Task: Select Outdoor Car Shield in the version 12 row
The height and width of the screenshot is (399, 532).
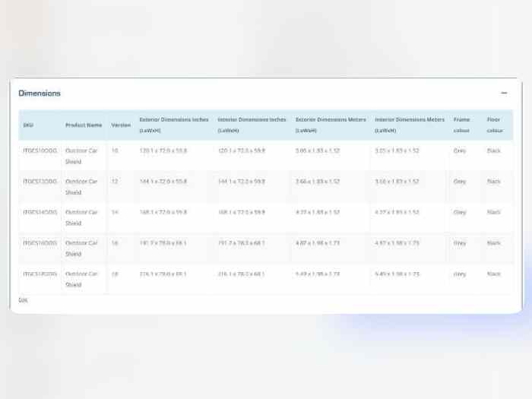Action: point(81,187)
